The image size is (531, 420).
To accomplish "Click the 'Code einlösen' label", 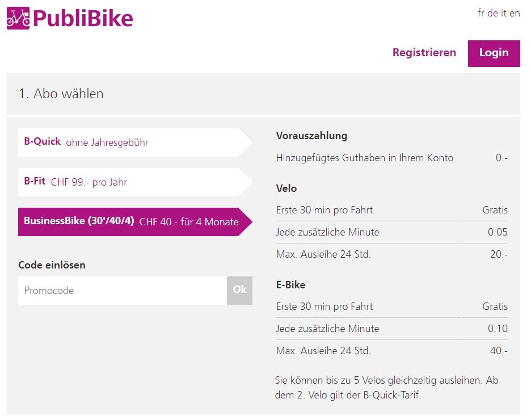I will click(x=52, y=265).
